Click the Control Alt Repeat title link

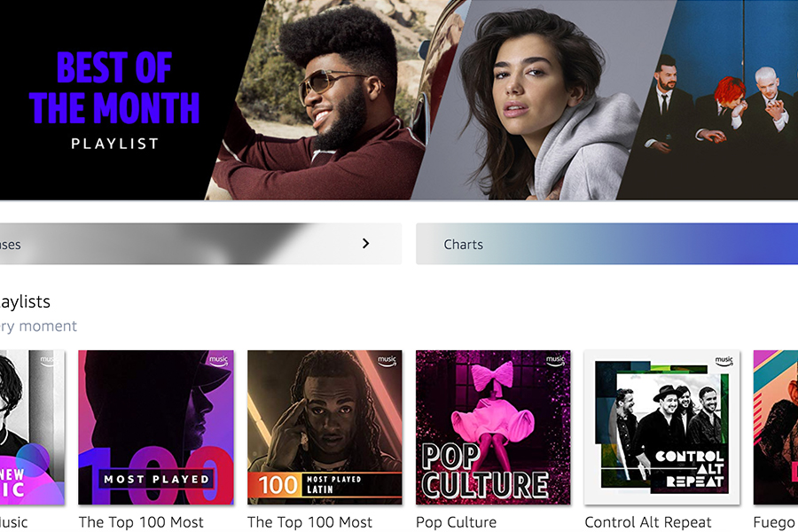tap(648, 522)
